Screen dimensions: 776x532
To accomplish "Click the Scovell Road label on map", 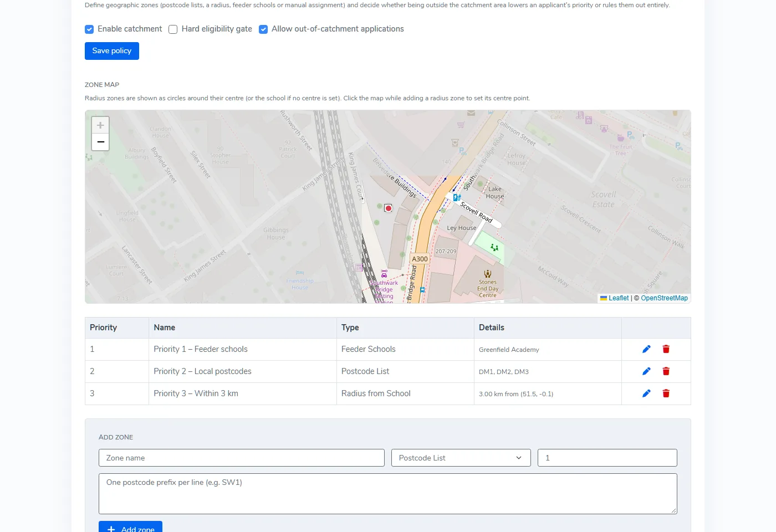I will pos(477,212).
